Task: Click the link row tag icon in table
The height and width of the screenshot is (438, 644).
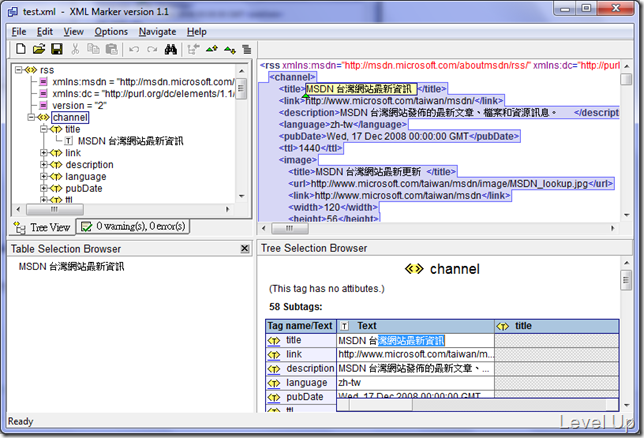Action: click(274, 355)
